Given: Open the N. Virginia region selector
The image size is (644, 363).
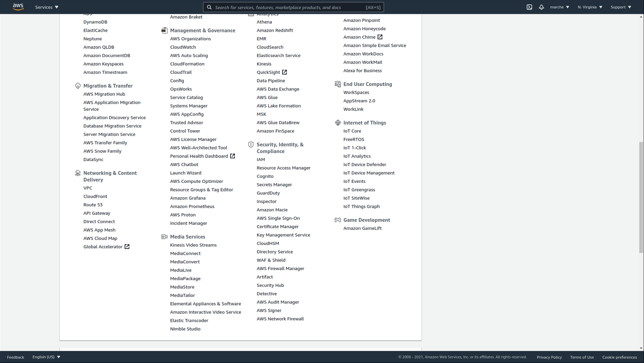Looking at the screenshot, I should pos(590,7).
